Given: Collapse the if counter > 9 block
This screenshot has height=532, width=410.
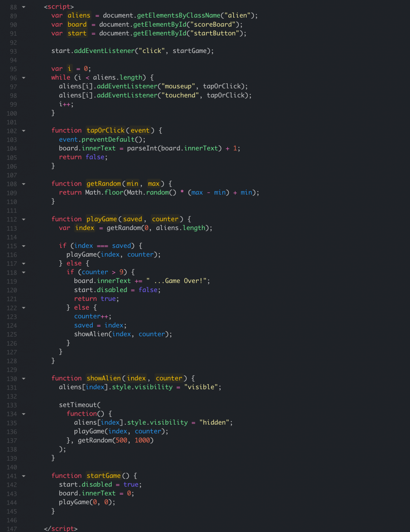Looking at the screenshot, I should pos(24,273).
